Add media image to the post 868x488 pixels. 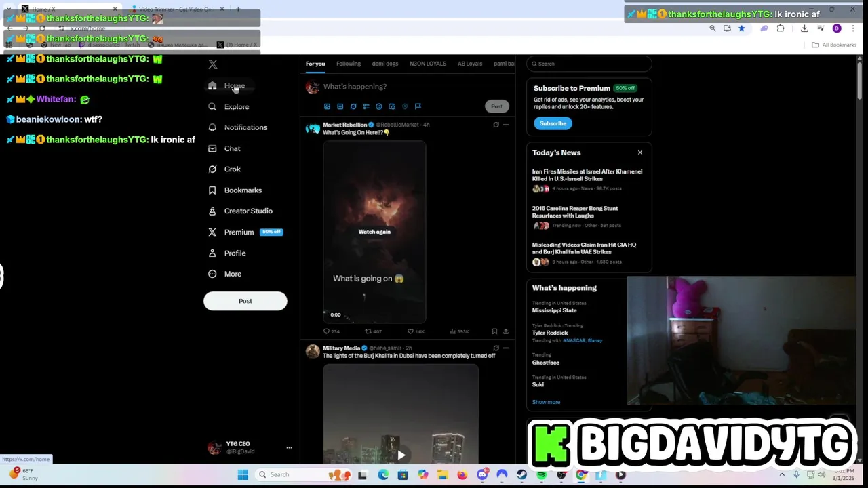pyautogui.click(x=327, y=106)
